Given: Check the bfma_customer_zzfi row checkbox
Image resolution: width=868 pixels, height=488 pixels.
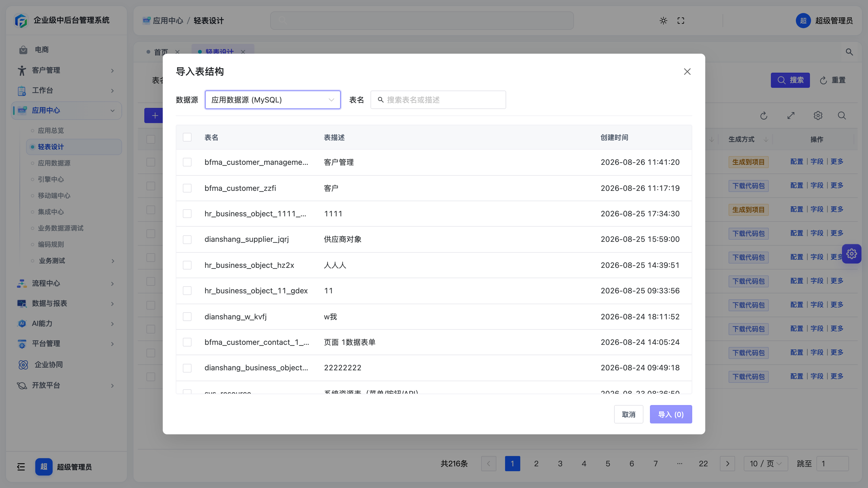Looking at the screenshot, I should 187,188.
